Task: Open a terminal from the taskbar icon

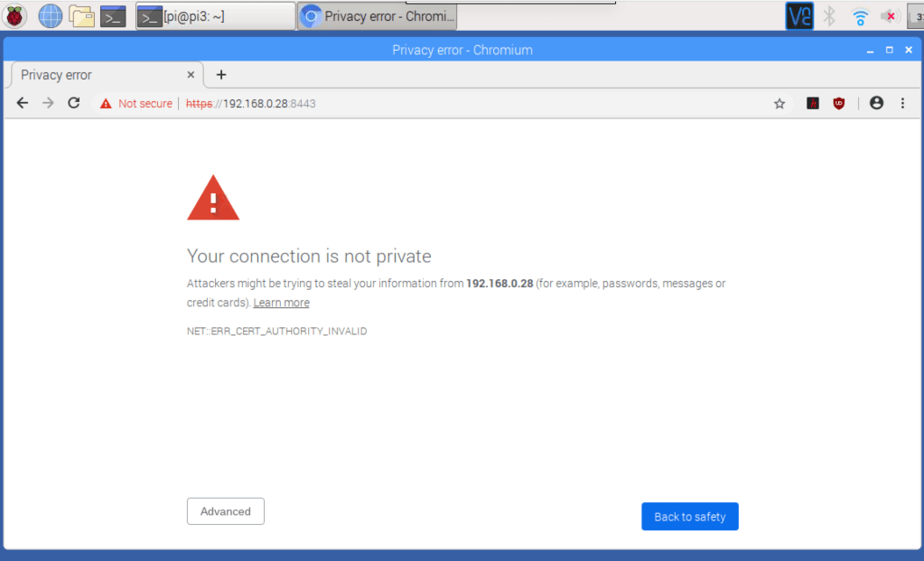Action: [x=112, y=15]
